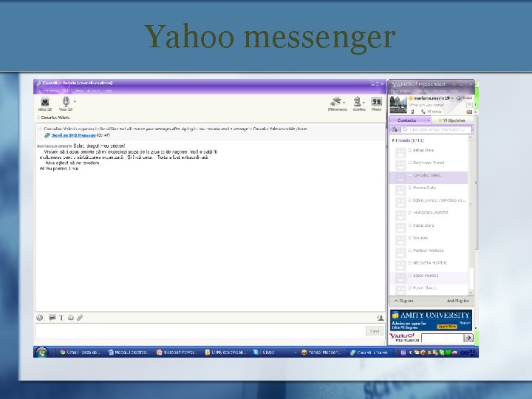Click the contact details icon above Send
532x399 pixels.
click(x=381, y=318)
